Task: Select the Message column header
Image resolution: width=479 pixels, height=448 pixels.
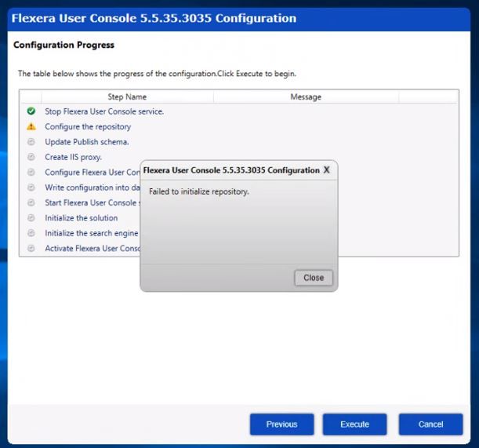Action: [306, 97]
